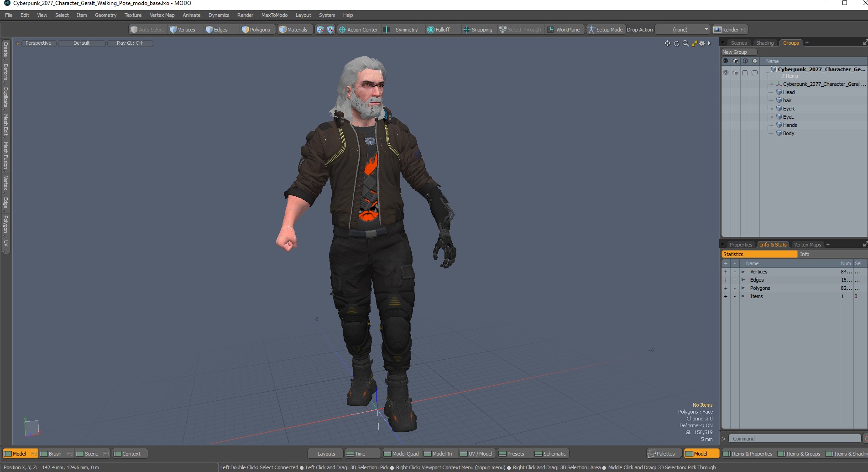This screenshot has width=868, height=472.
Task: Open the Perspective view type dropdown
Action: [38, 43]
